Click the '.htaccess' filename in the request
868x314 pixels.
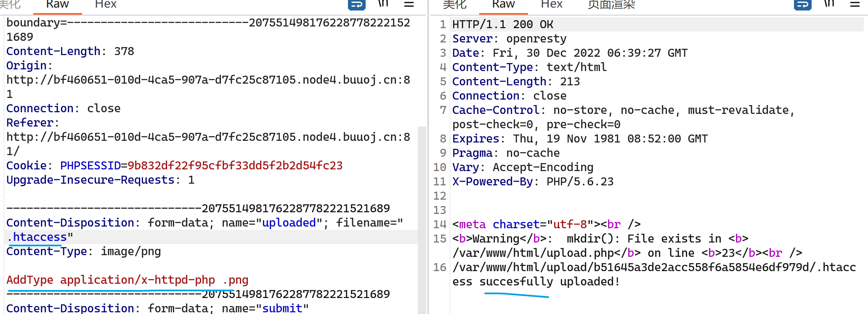point(37,237)
